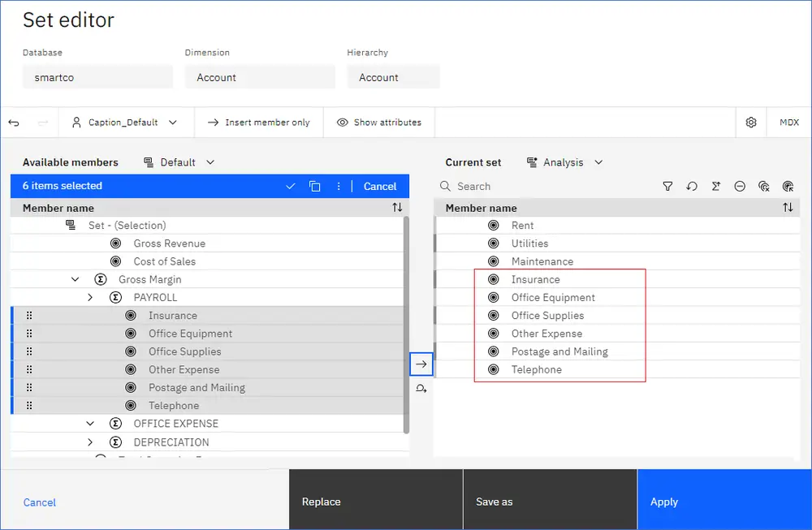Click the Hierarchy field Account
Screen dimensions: 812x530
394,78
